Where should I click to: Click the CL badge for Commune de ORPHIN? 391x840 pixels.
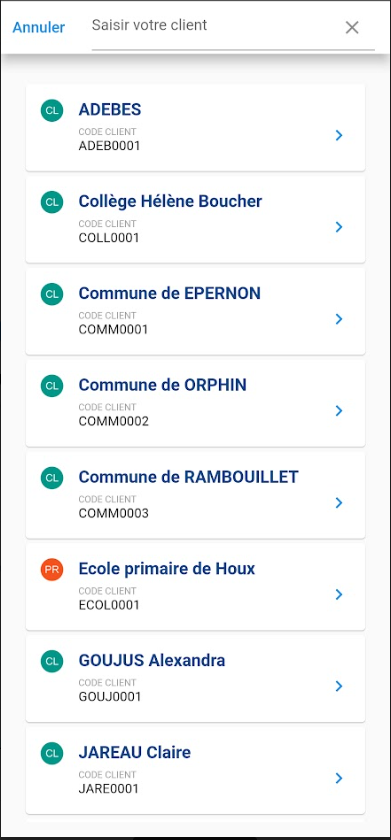52,386
